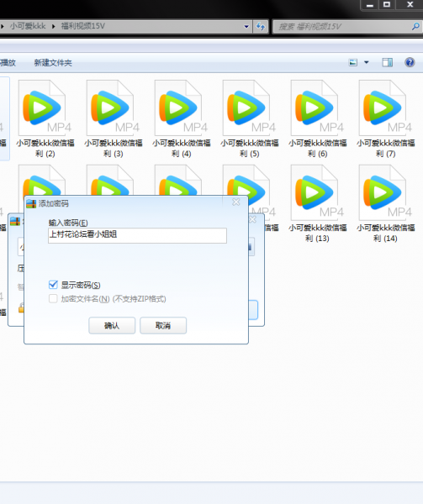
Task: Open the help question mark icon
Action: [x=410, y=62]
